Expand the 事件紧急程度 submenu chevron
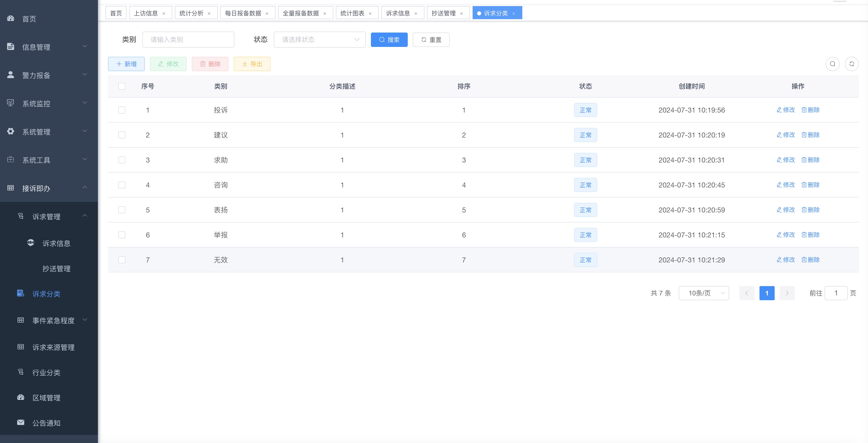This screenshot has height=443, width=868. 85,320
